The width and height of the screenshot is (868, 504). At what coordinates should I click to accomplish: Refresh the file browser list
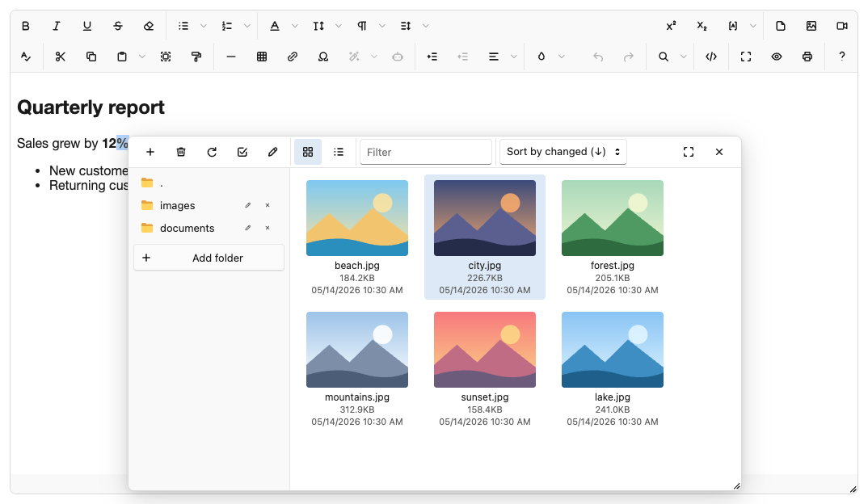212,152
